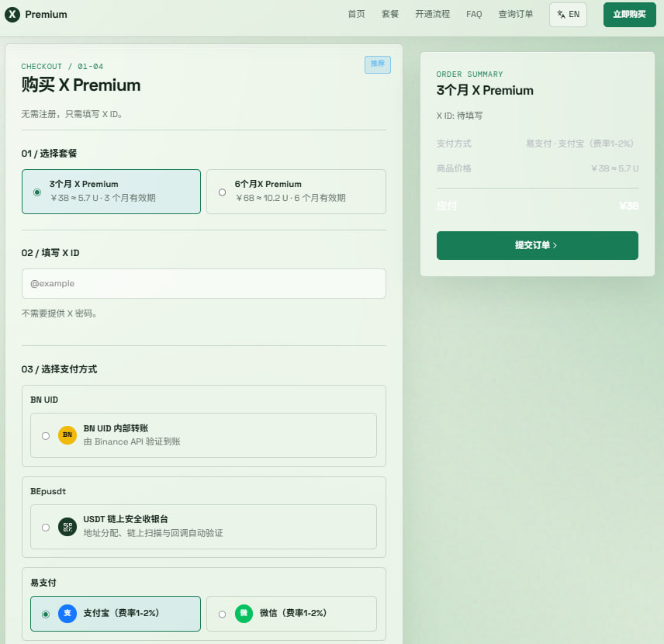Viewport: 664px width, 644px height.
Task: Select the 6个月X Premium radio button
Action: click(x=222, y=192)
